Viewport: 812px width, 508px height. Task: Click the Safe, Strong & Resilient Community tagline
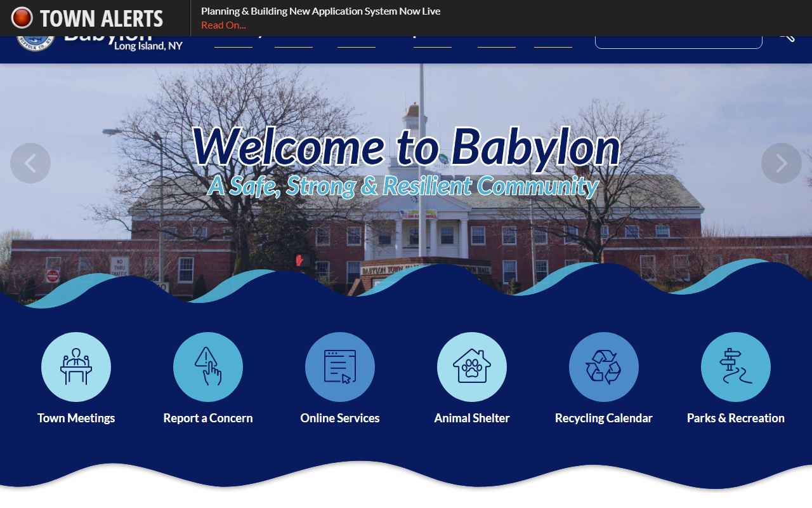403,185
